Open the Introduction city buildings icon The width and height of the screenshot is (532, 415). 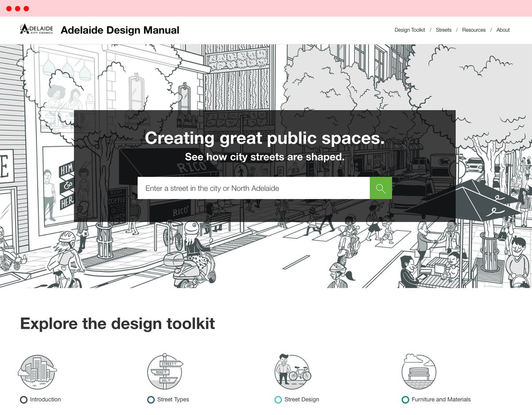coord(37,372)
